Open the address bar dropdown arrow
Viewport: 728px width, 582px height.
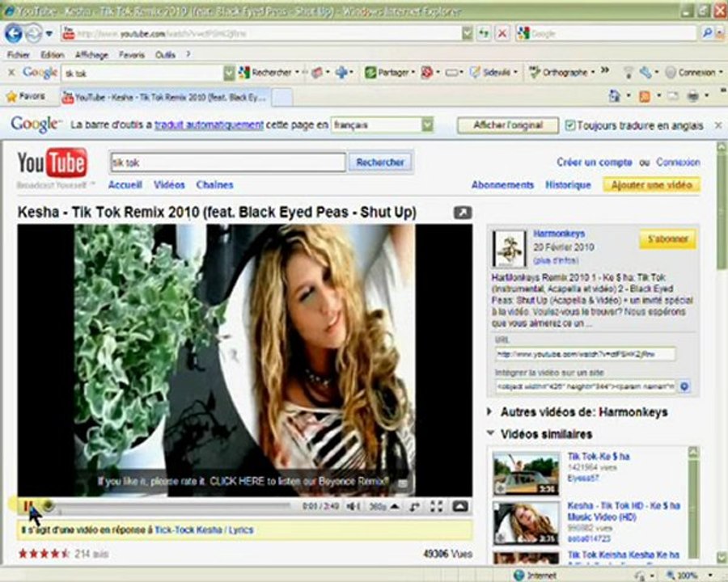[468, 33]
